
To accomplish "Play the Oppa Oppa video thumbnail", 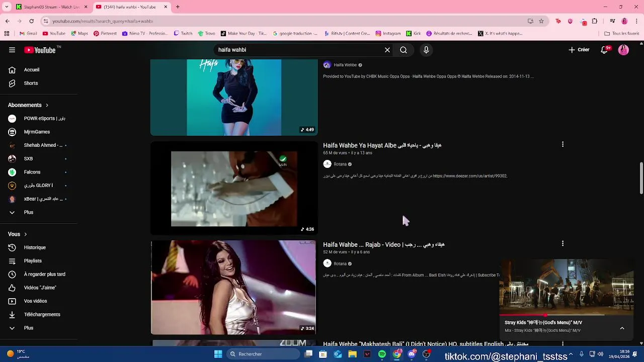I will [x=234, y=97].
